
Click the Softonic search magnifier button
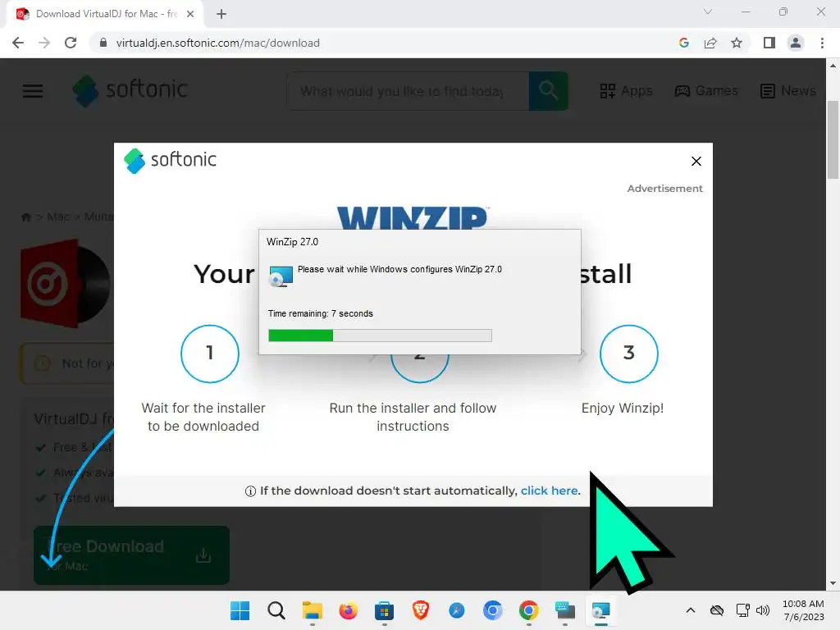(x=548, y=91)
